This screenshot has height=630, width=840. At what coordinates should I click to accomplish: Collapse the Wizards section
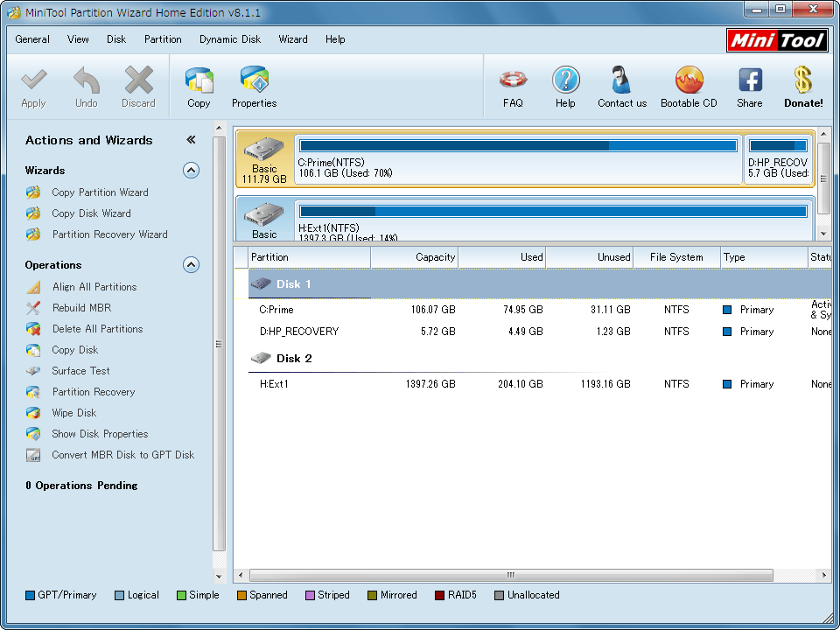point(192,171)
